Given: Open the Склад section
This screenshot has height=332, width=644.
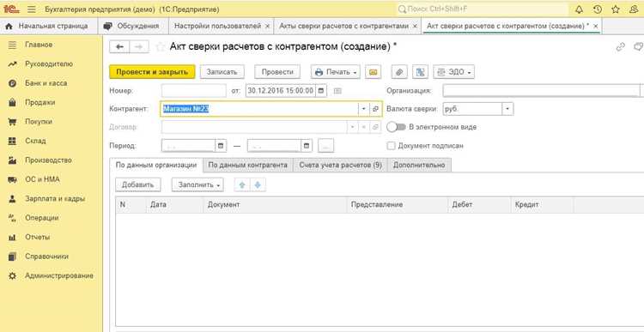Looking at the screenshot, I should (35, 141).
